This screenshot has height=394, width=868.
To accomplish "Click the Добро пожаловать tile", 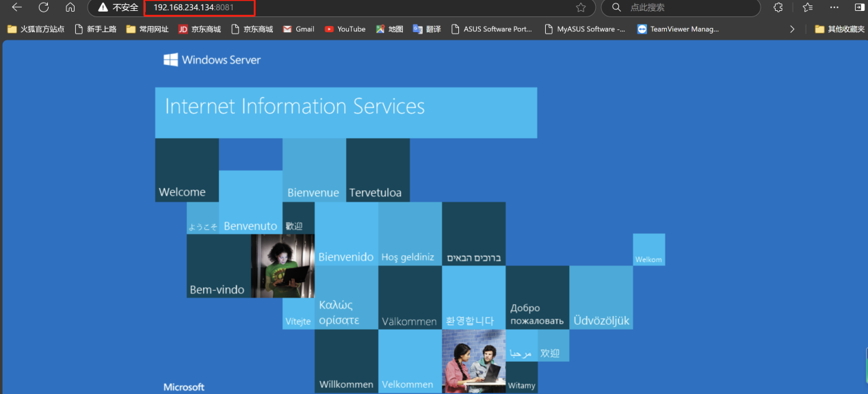I will pyautogui.click(x=537, y=298).
